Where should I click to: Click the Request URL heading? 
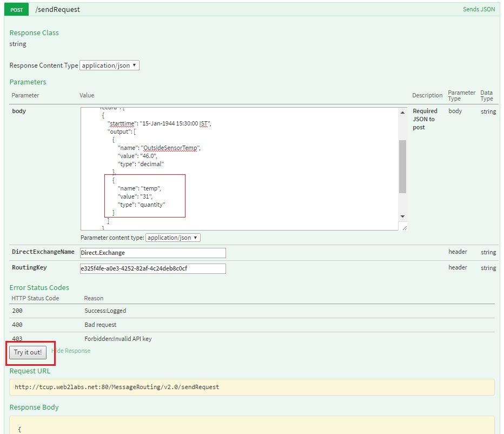point(30,371)
